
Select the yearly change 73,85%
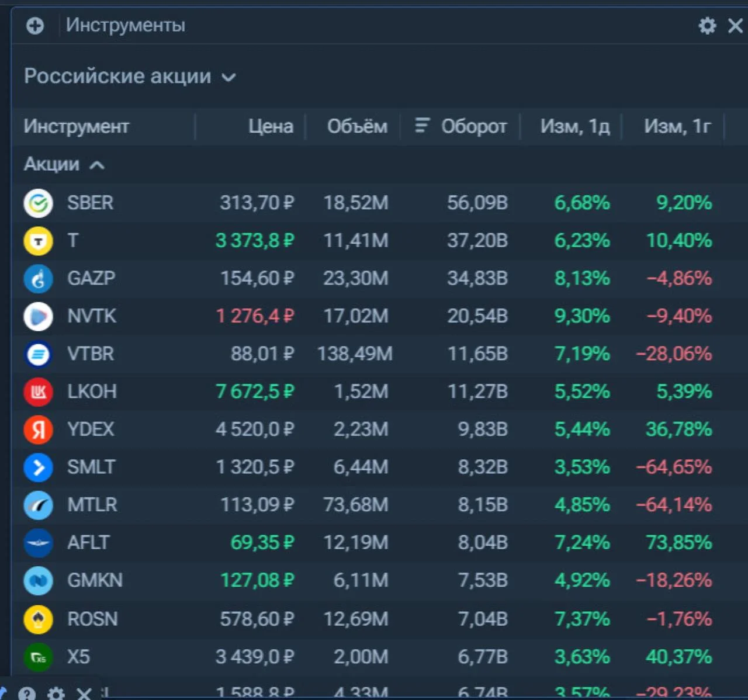[679, 542]
